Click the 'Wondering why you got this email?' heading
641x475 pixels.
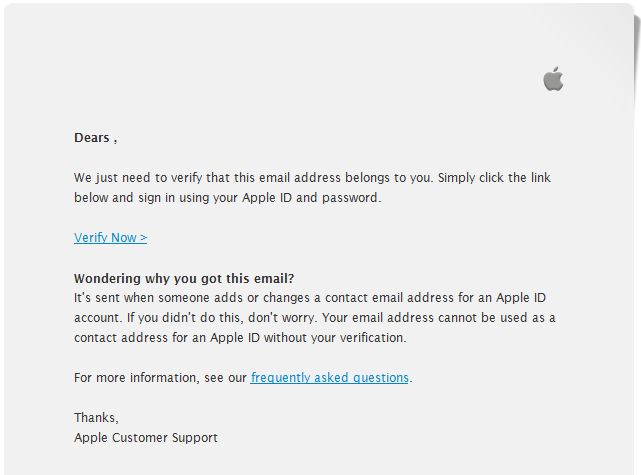click(184, 279)
